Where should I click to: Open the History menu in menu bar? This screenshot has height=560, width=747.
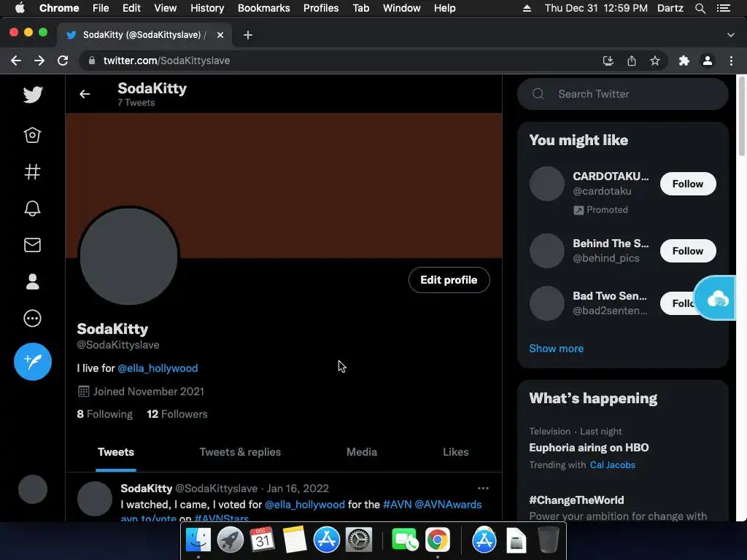[206, 8]
